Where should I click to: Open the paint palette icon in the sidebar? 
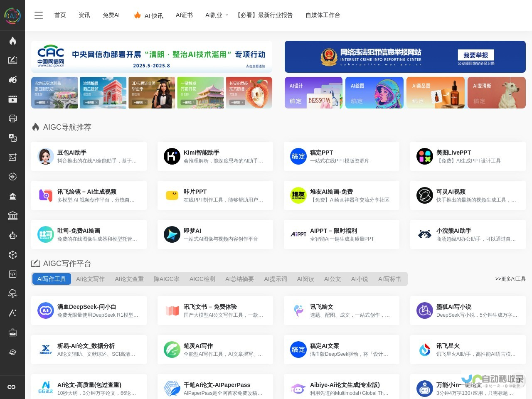click(x=12, y=79)
